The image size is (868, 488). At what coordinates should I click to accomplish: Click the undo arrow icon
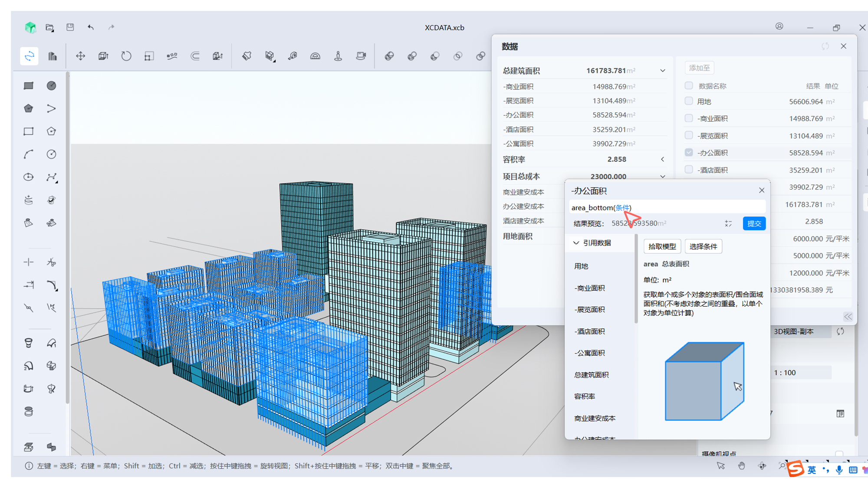coord(91,27)
